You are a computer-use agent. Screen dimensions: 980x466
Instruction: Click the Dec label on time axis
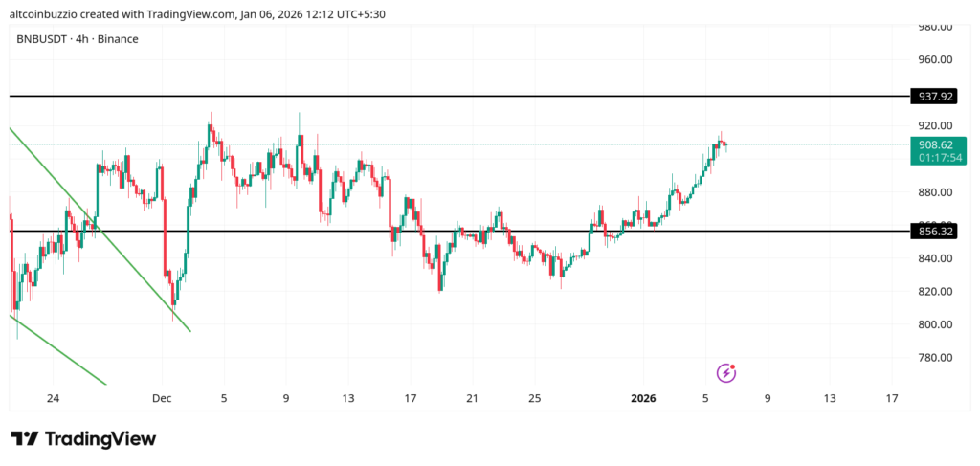click(x=161, y=398)
